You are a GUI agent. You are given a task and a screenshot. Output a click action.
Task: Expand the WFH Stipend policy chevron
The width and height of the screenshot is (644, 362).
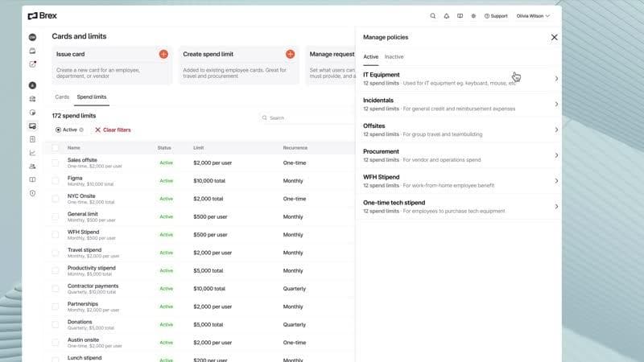(x=556, y=181)
